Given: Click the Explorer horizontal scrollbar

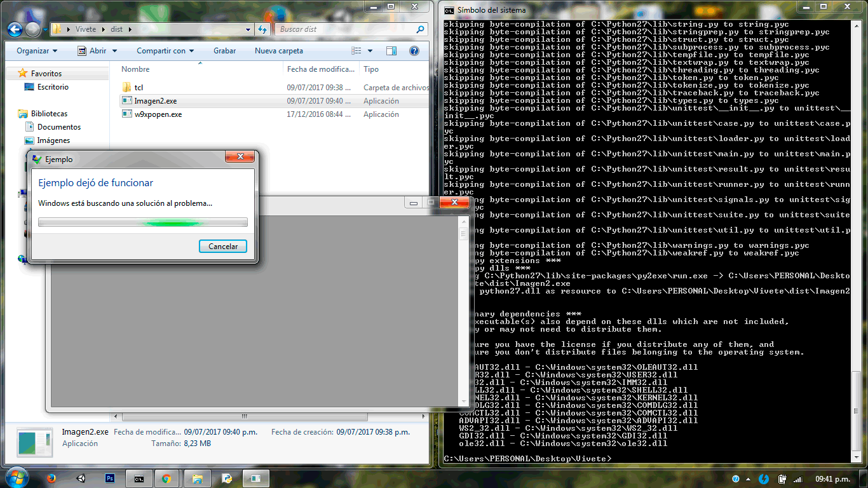Looking at the screenshot, I should pyautogui.click(x=245, y=417).
